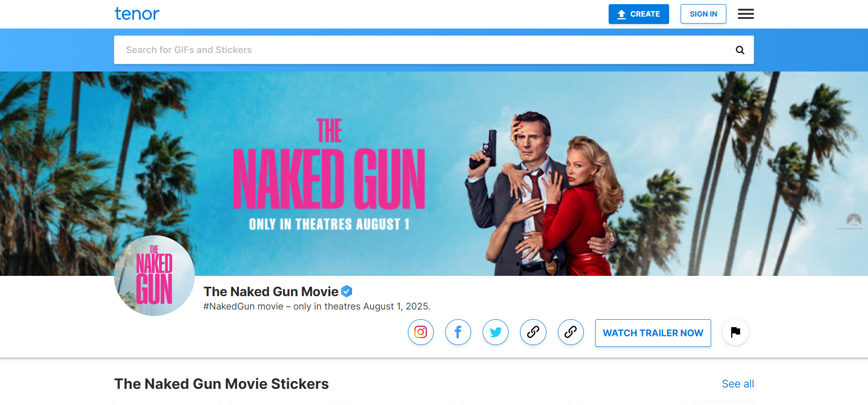Click the Tenor logo
Image resolution: width=868 pixels, height=405 pixels.
click(137, 14)
